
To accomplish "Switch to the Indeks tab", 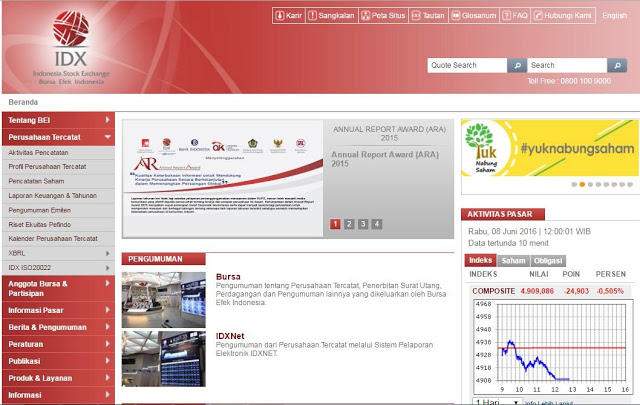I will tap(480, 260).
